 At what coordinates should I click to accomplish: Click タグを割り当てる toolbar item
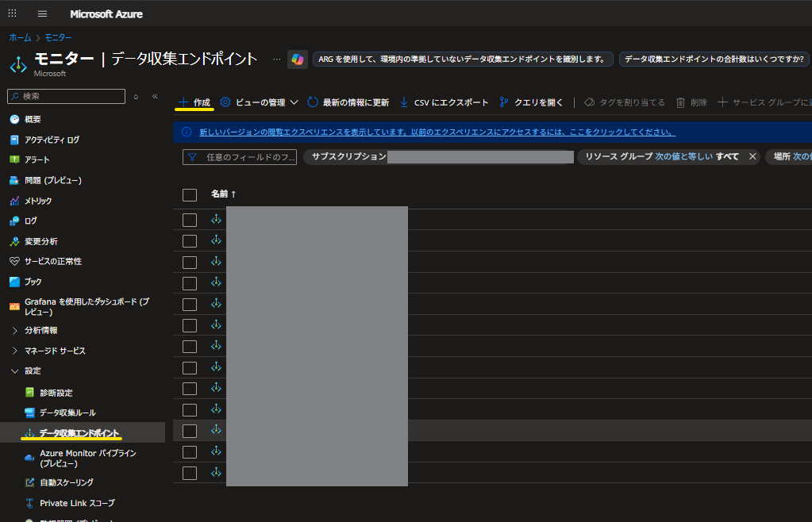point(625,102)
